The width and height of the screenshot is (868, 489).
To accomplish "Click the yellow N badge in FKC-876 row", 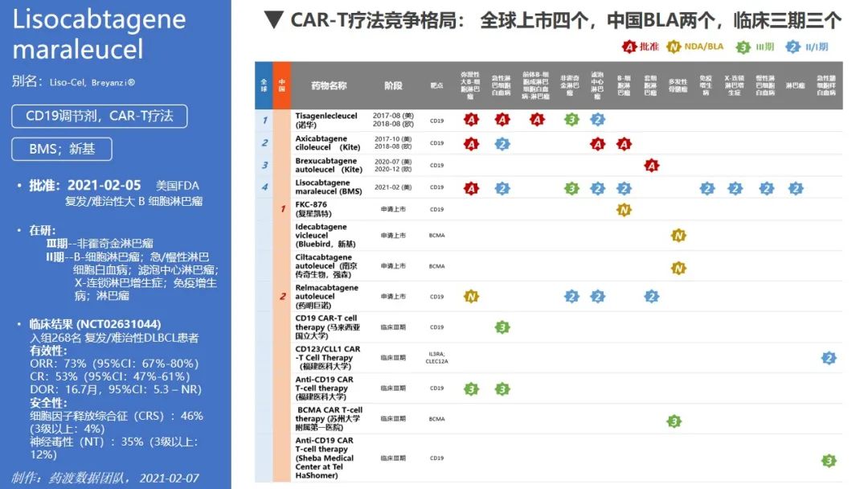I will pos(624,210).
